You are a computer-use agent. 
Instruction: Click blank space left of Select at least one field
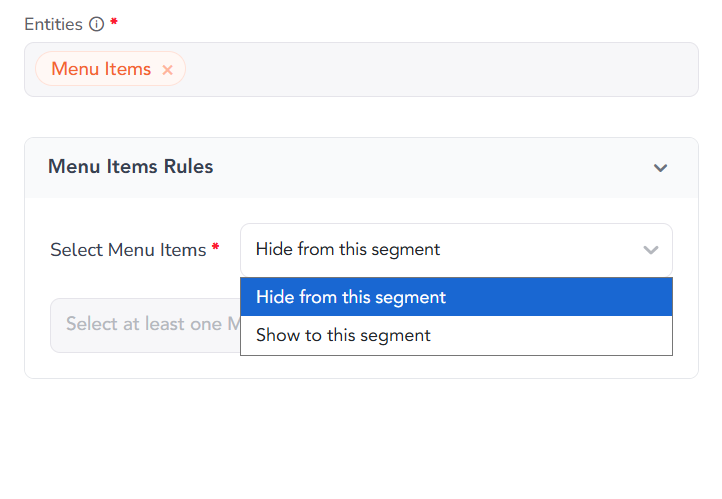37,325
